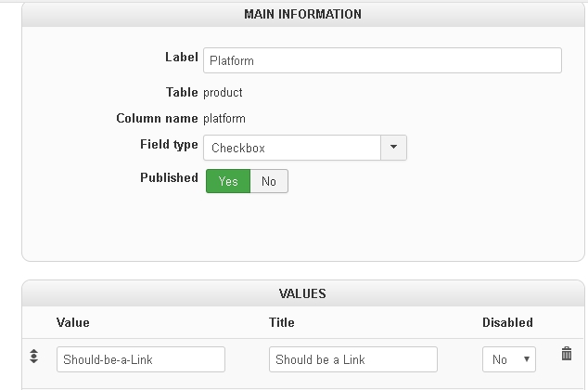Delete the Should-be-a-Link value with the trash icon

(x=567, y=354)
